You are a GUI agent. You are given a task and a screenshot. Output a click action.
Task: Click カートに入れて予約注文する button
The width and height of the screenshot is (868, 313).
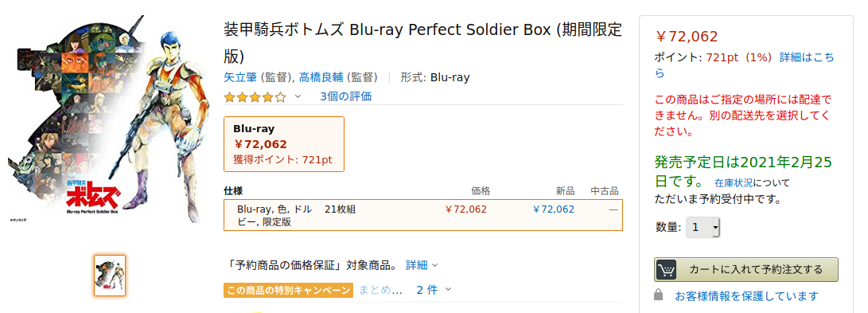745,270
